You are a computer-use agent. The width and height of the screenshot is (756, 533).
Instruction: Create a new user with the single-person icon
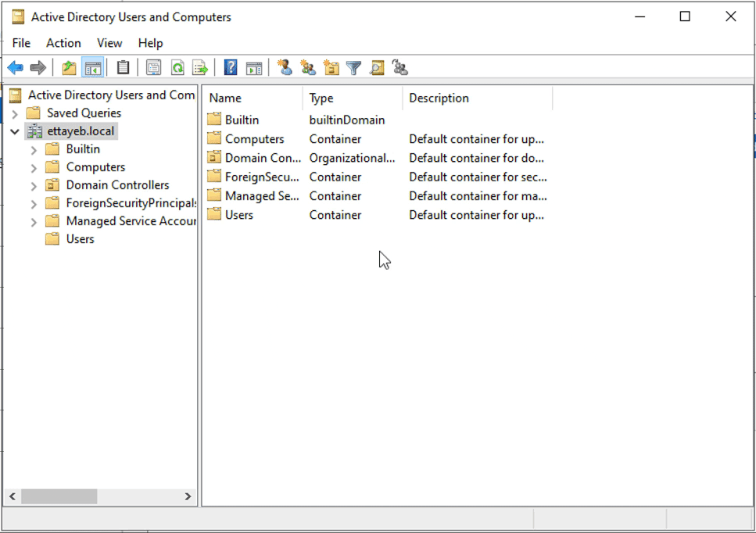coord(285,67)
